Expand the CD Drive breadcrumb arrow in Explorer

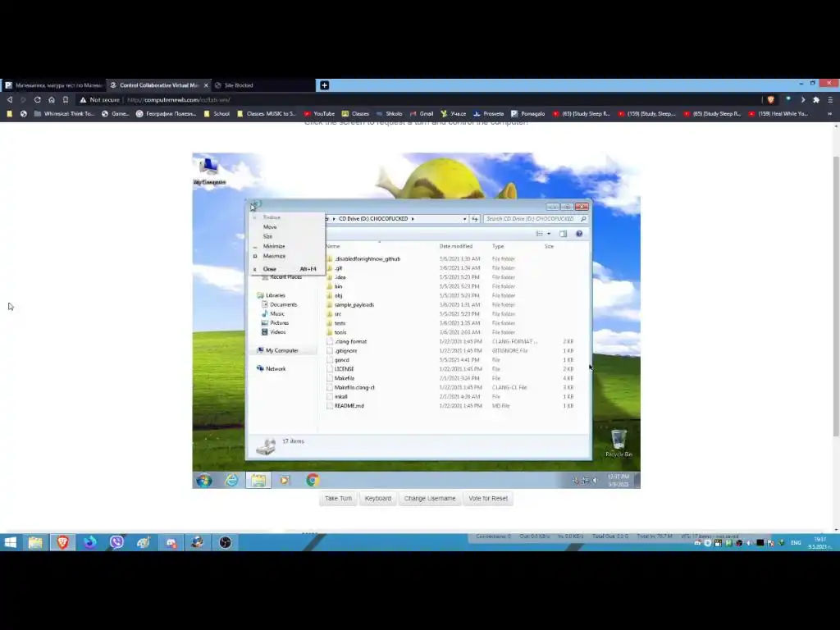413,218
